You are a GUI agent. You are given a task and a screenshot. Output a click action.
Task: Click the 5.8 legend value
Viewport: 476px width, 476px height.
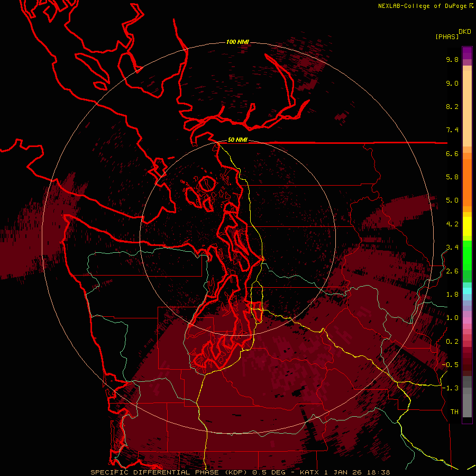point(452,177)
